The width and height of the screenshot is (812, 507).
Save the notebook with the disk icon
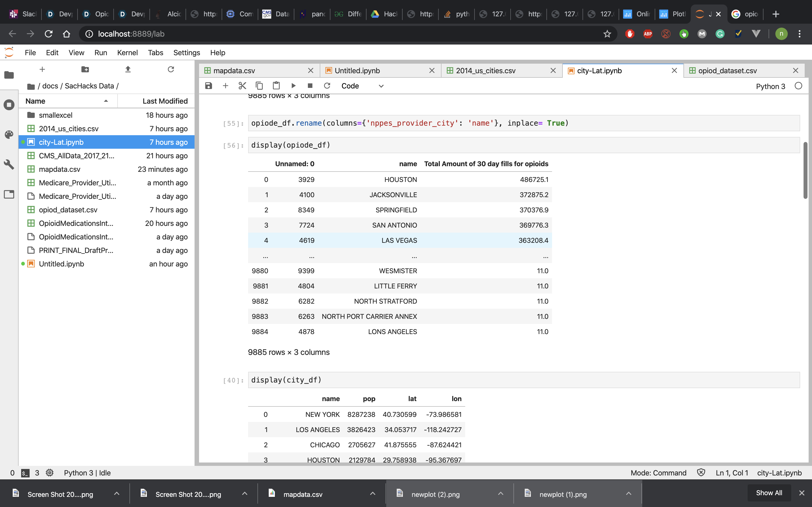pyautogui.click(x=208, y=86)
